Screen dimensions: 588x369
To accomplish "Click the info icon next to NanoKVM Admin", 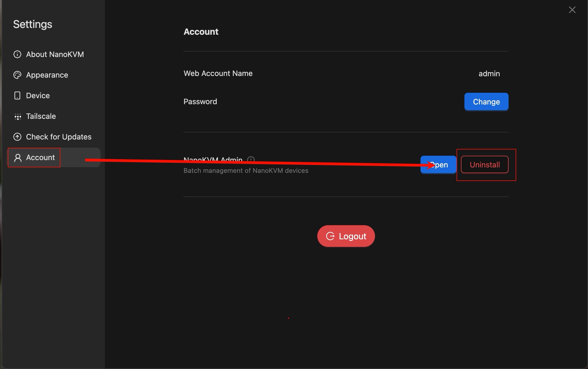I will (251, 159).
